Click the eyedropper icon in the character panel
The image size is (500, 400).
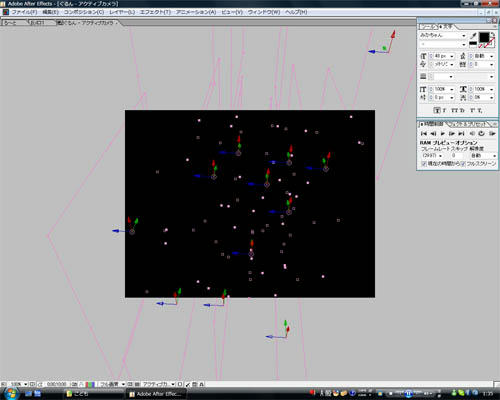[x=473, y=36]
